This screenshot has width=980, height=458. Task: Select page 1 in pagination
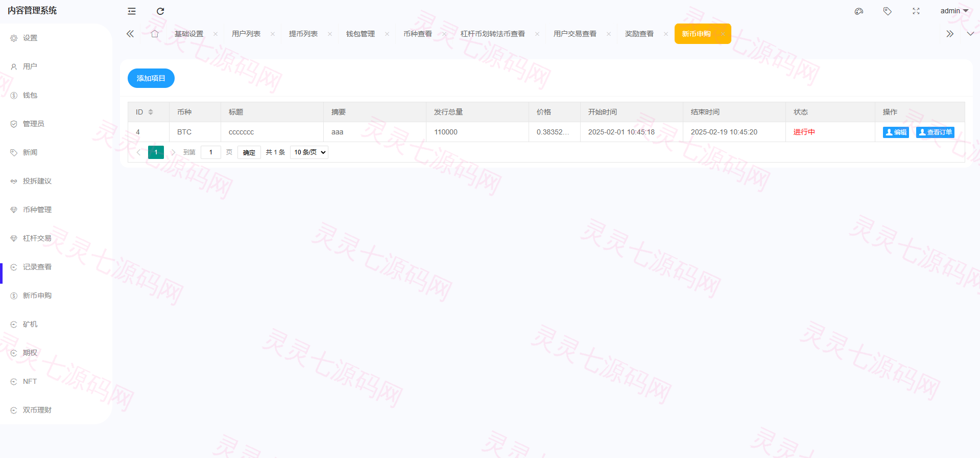(156, 152)
